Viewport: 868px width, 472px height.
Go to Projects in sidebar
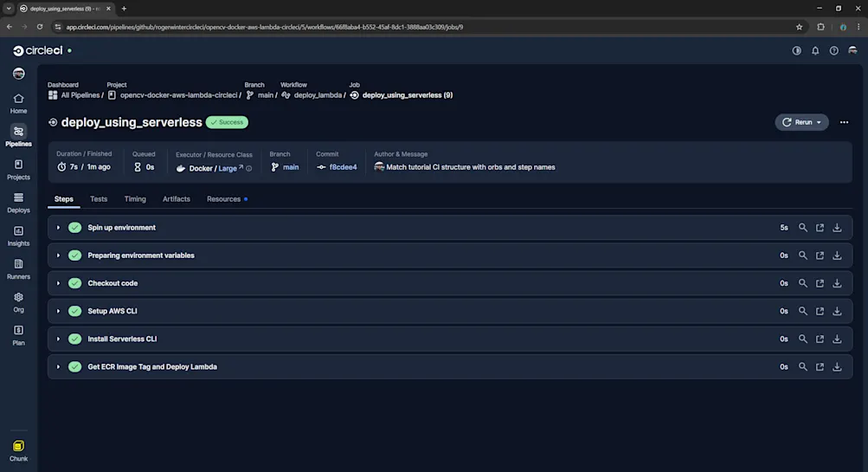point(18,170)
